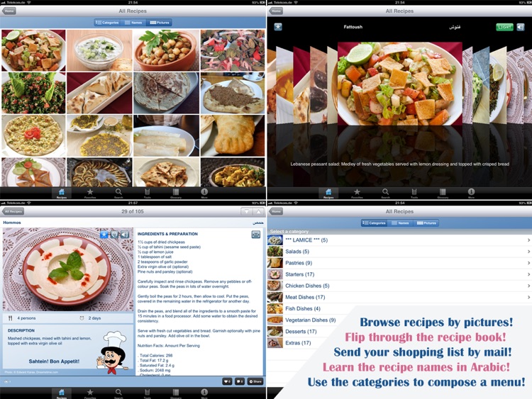Open chickpeas bowl thumbnail in picture grid
This screenshot has height=399, width=532.
click(166, 50)
